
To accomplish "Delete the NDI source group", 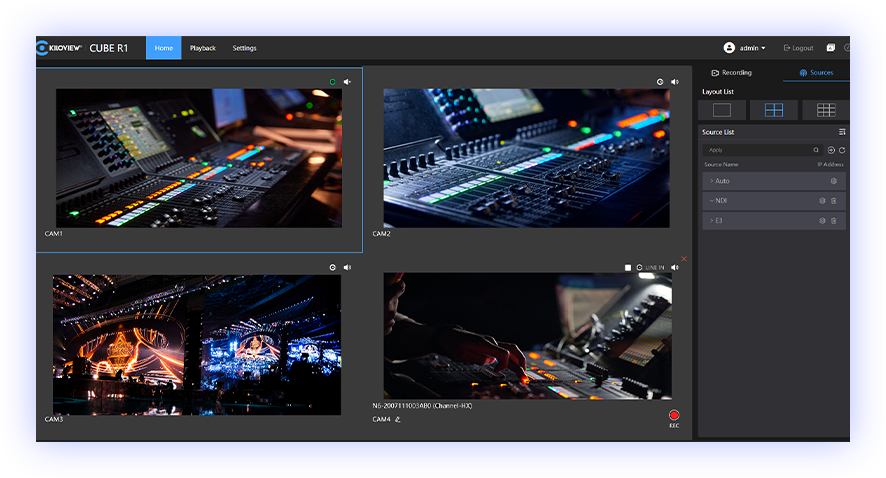I will 834,201.
